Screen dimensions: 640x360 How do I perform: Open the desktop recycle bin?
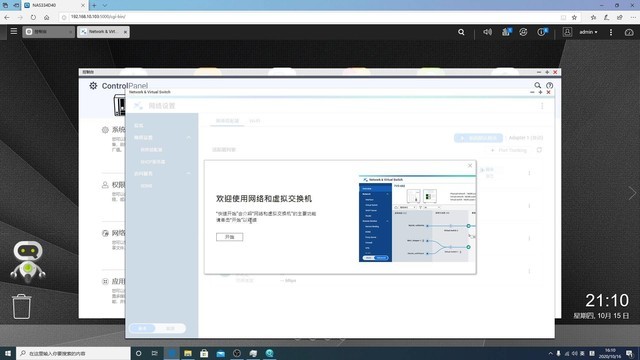(21, 306)
